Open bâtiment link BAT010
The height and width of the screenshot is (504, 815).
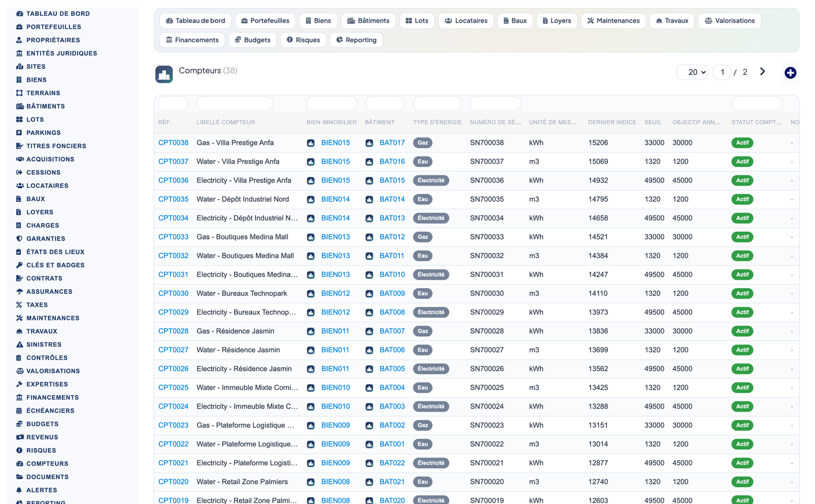tap(392, 275)
